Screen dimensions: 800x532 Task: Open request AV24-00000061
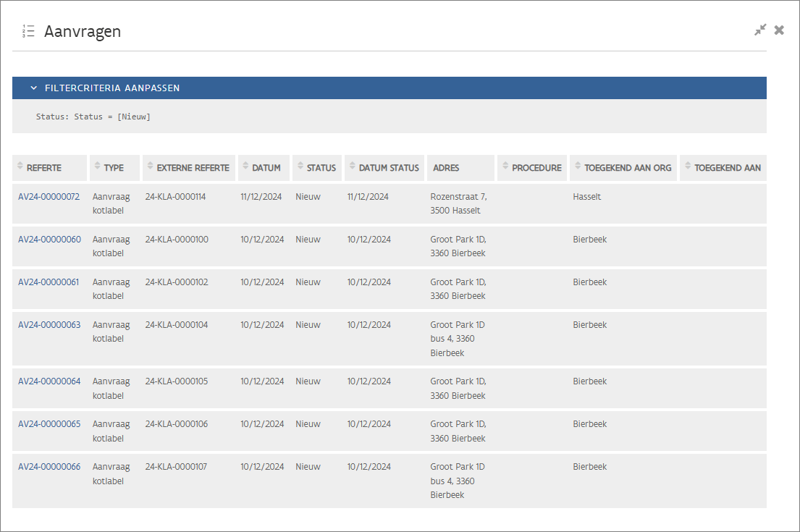pyautogui.click(x=49, y=282)
